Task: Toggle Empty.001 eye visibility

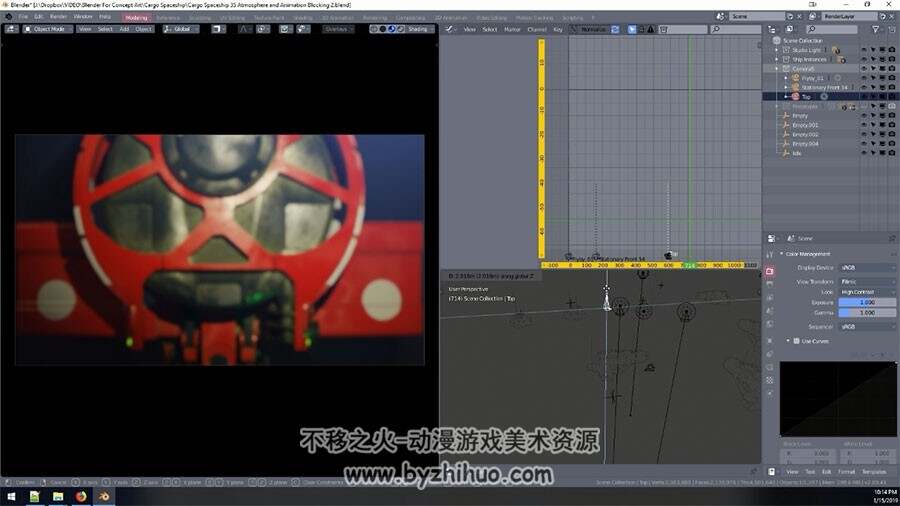Action: coord(864,125)
